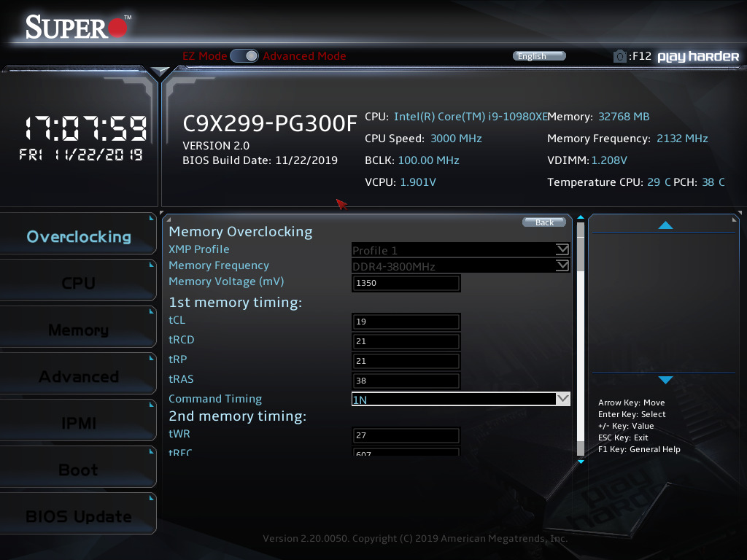Click the Back button

tap(544, 222)
